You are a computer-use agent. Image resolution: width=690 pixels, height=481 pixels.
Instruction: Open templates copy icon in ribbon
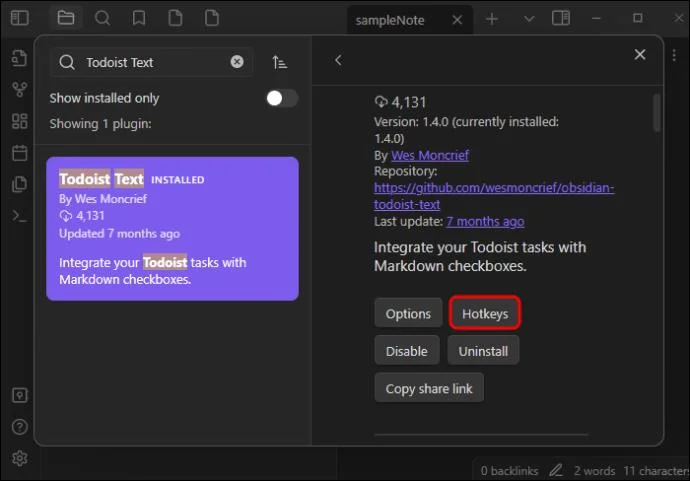point(19,184)
